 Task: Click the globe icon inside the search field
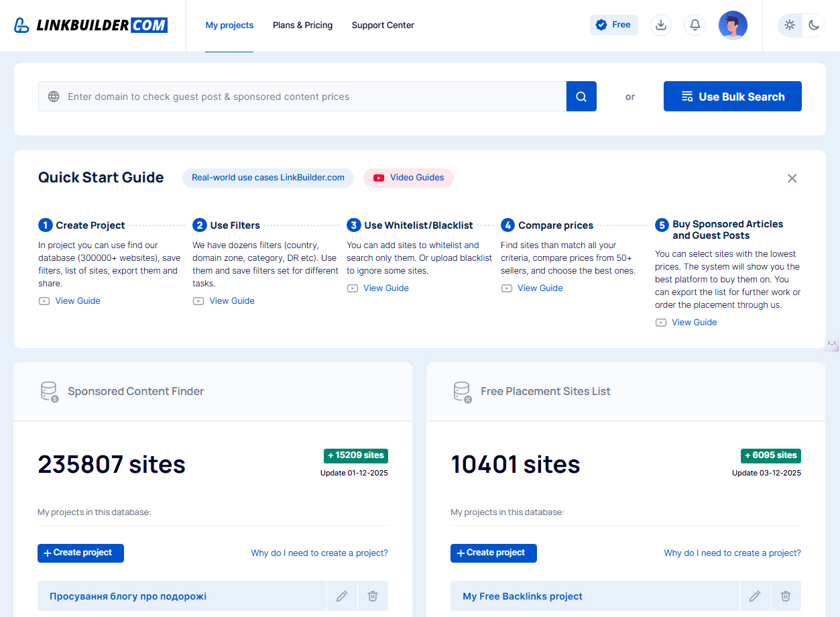53,96
